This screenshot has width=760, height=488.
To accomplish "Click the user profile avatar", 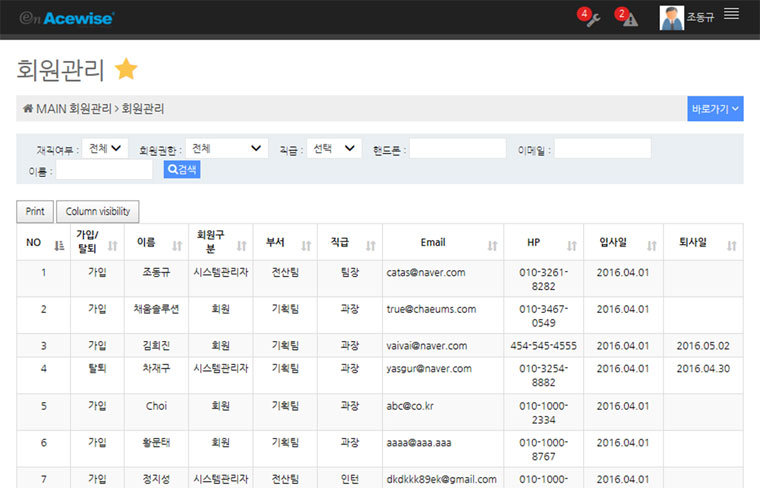I will (672, 18).
